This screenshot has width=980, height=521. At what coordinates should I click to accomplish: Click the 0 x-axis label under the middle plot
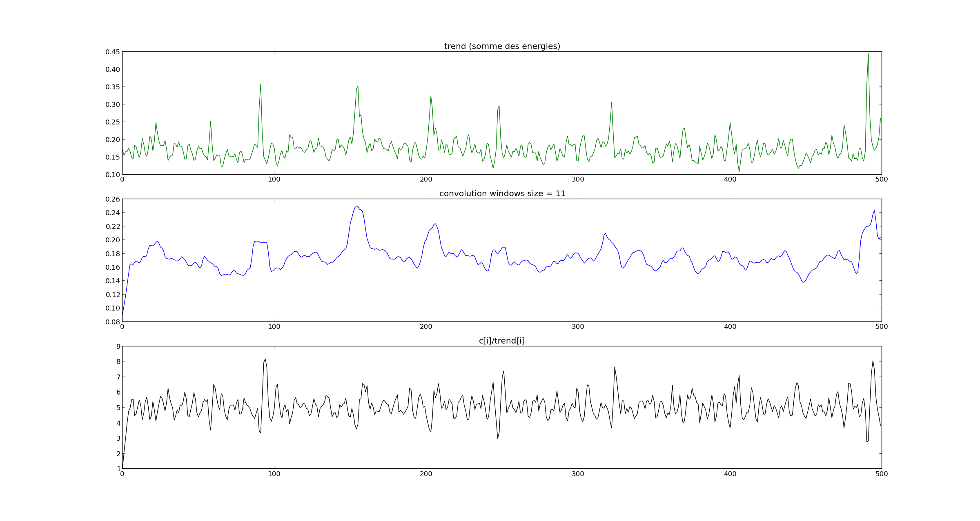[122, 327]
